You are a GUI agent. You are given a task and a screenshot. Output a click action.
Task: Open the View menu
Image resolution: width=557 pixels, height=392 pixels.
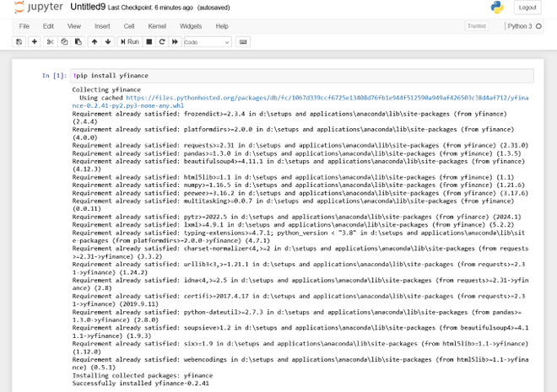(x=74, y=26)
